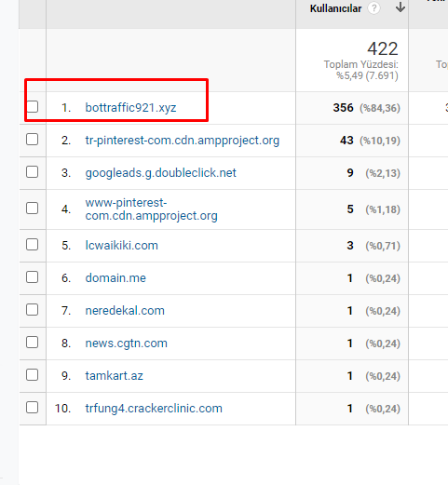This screenshot has width=448, height=485.
Task: Open the tamkart.az referral link
Action: click(x=115, y=376)
